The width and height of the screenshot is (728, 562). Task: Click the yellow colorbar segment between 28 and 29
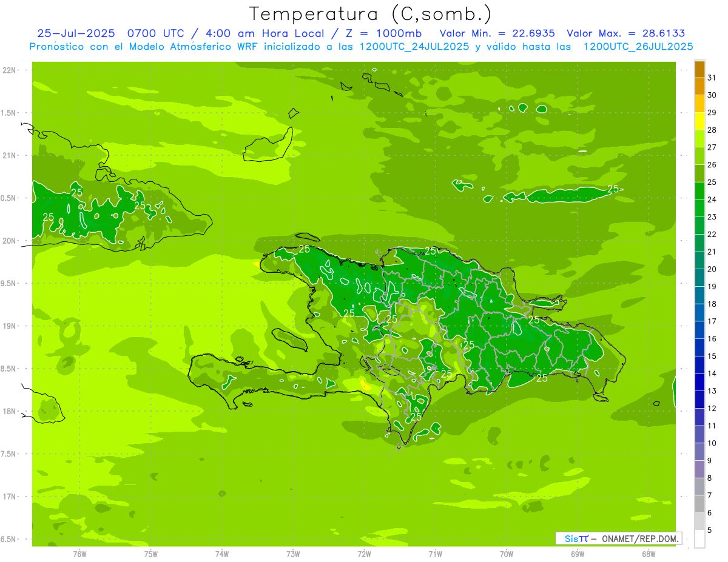pyautogui.click(x=699, y=121)
